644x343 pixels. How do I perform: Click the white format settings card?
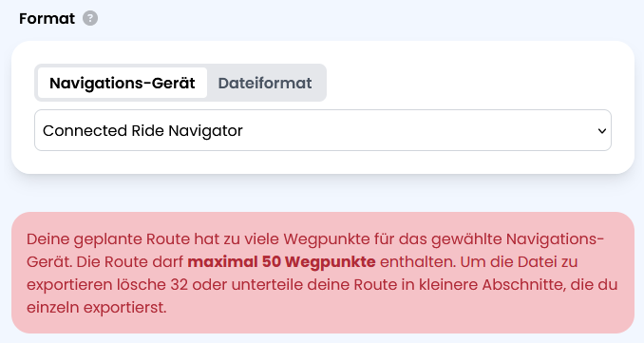(323, 107)
